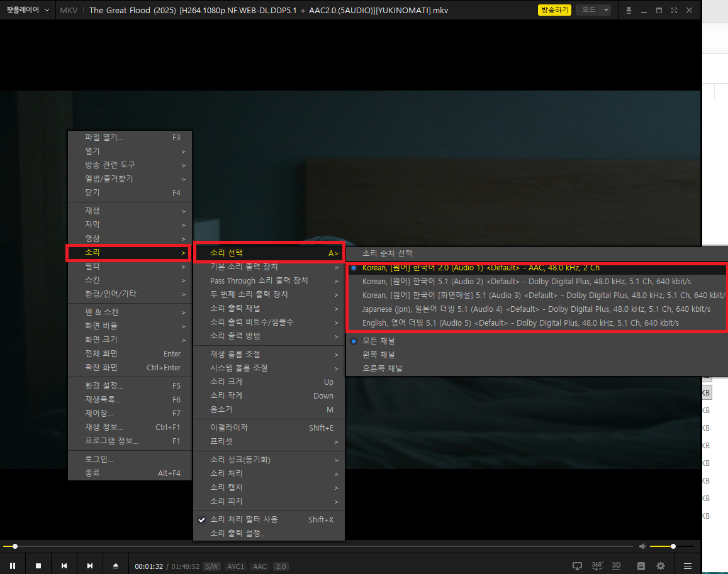
Task: Expand the 자막 submenu
Action: (130, 224)
